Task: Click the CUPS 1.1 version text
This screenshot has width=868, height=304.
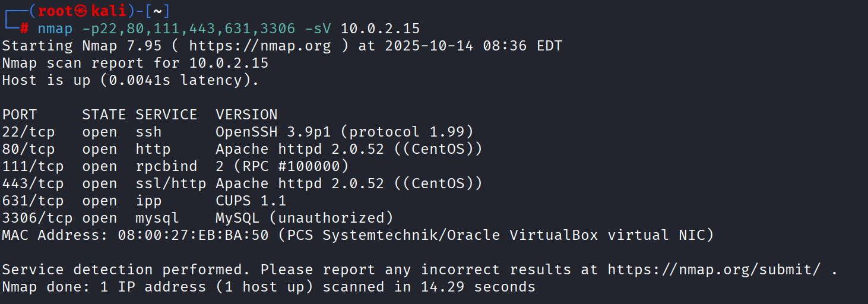Action: tap(251, 201)
